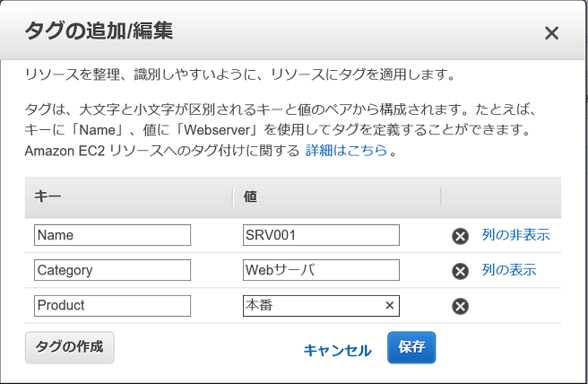Click the タグの作成 button
This screenshot has height=384, width=588.
[x=69, y=347]
